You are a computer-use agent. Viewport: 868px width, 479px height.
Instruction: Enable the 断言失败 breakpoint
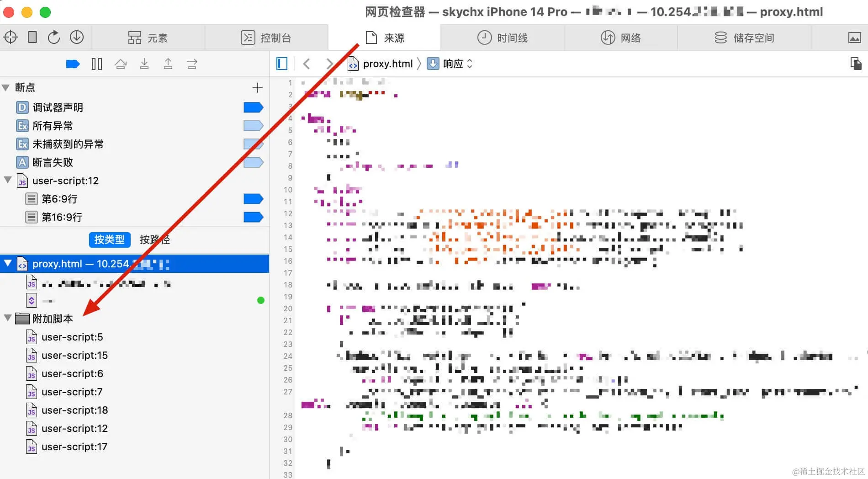(x=253, y=162)
